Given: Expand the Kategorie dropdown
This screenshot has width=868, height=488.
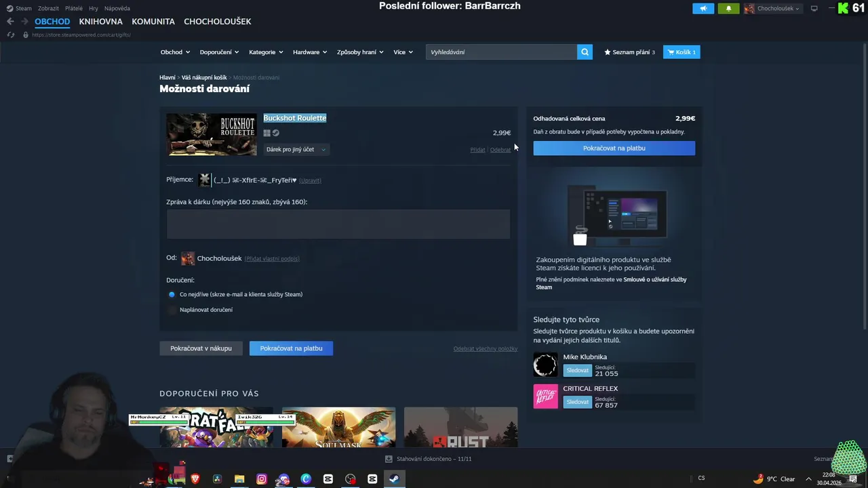Looking at the screenshot, I should point(267,52).
